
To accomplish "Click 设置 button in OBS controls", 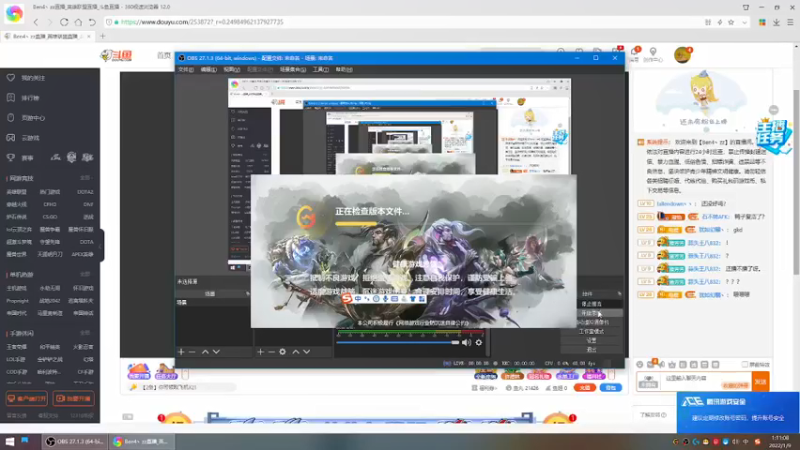I will point(591,340).
